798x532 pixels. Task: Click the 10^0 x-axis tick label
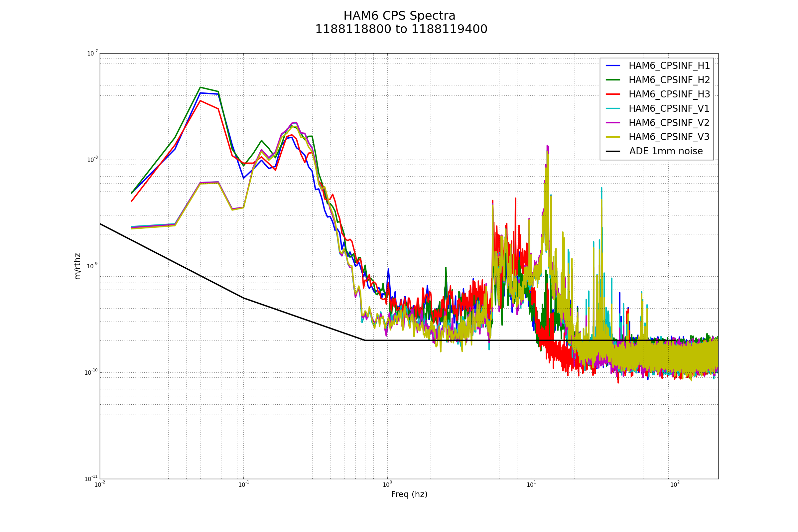coord(387,485)
